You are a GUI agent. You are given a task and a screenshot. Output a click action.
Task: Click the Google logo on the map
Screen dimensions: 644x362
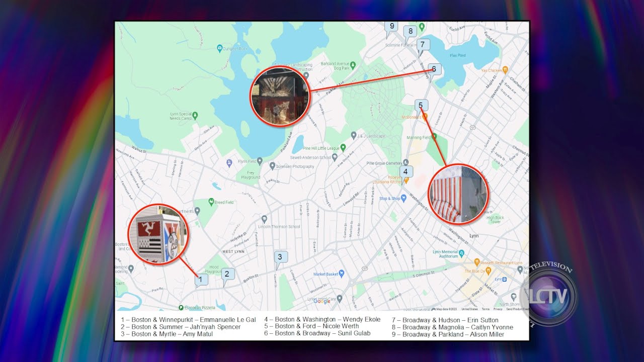(x=322, y=301)
